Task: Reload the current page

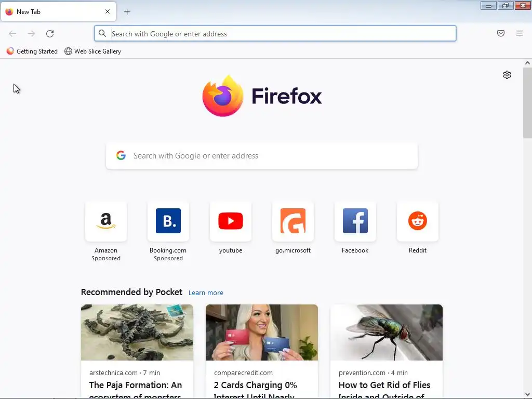Action: coord(50,34)
